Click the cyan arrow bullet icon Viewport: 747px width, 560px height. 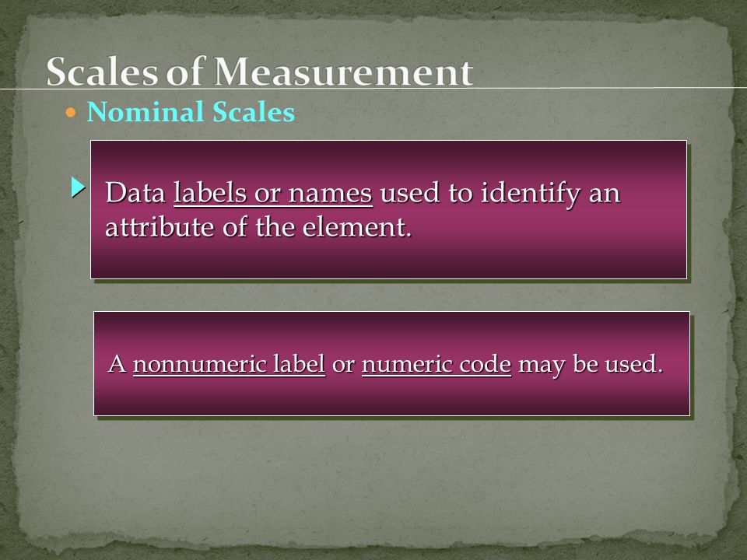78,187
